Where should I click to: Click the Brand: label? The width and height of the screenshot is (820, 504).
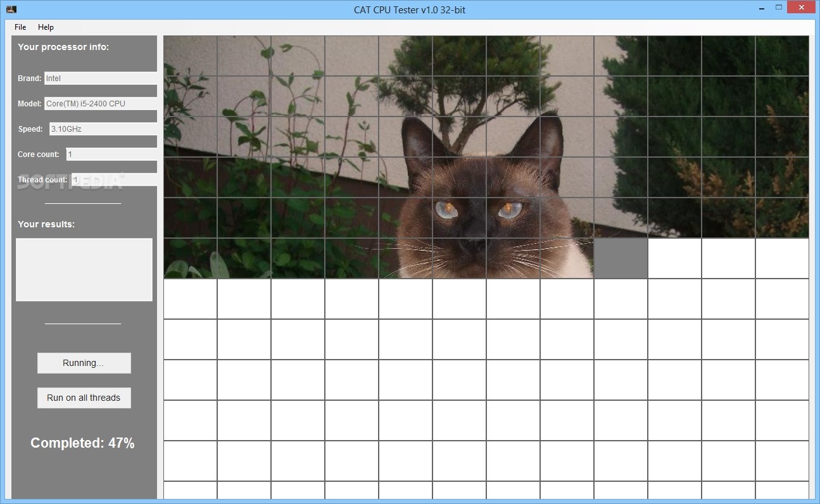tap(30, 79)
